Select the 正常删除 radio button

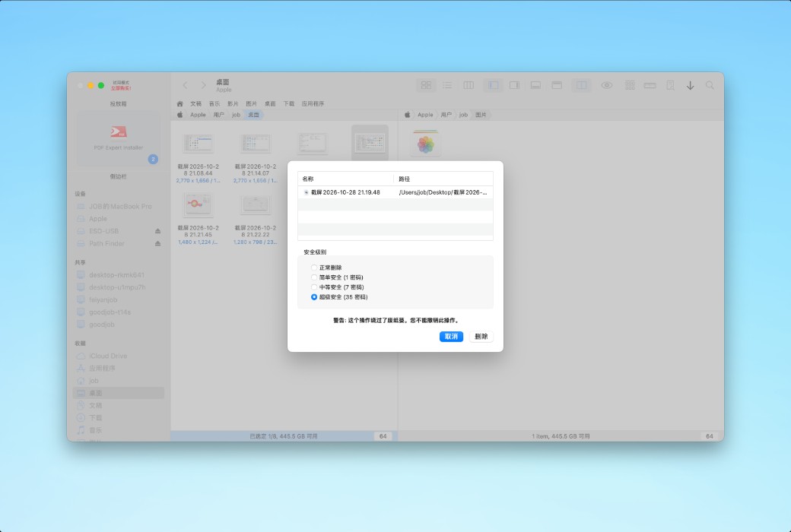click(314, 268)
